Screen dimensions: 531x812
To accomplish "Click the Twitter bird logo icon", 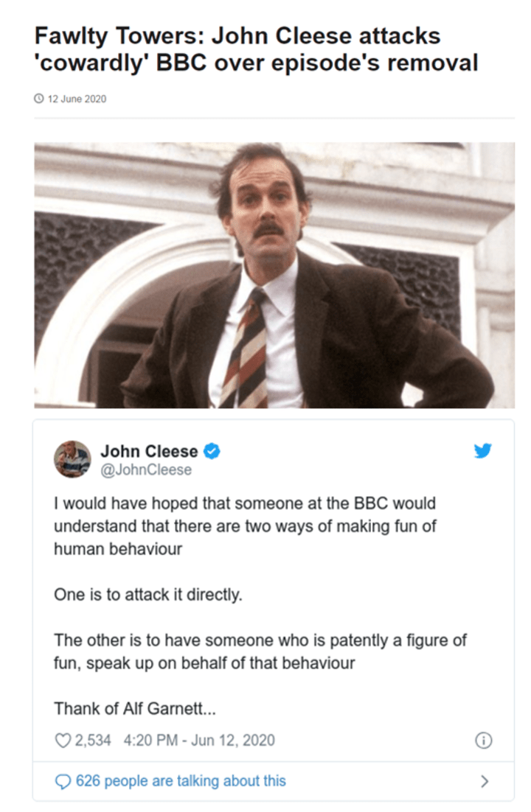I will pos(483,450).
